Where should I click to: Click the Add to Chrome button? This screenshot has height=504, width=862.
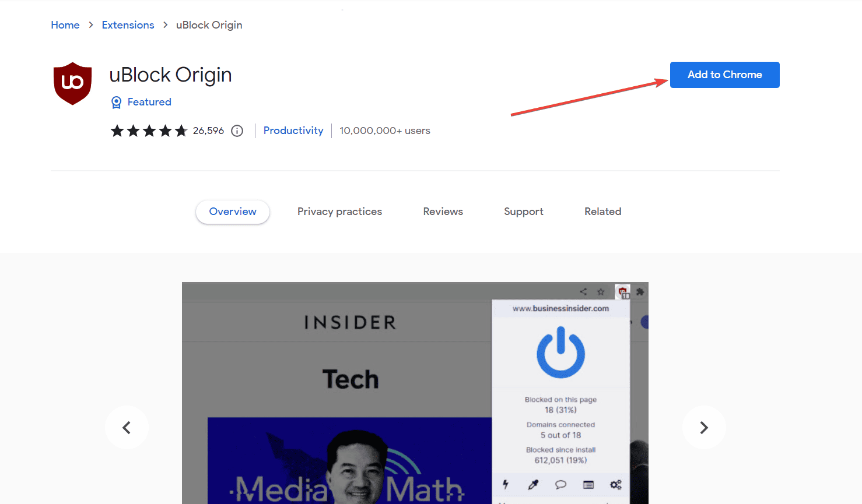pyautogui.click(x=724, y=75)
